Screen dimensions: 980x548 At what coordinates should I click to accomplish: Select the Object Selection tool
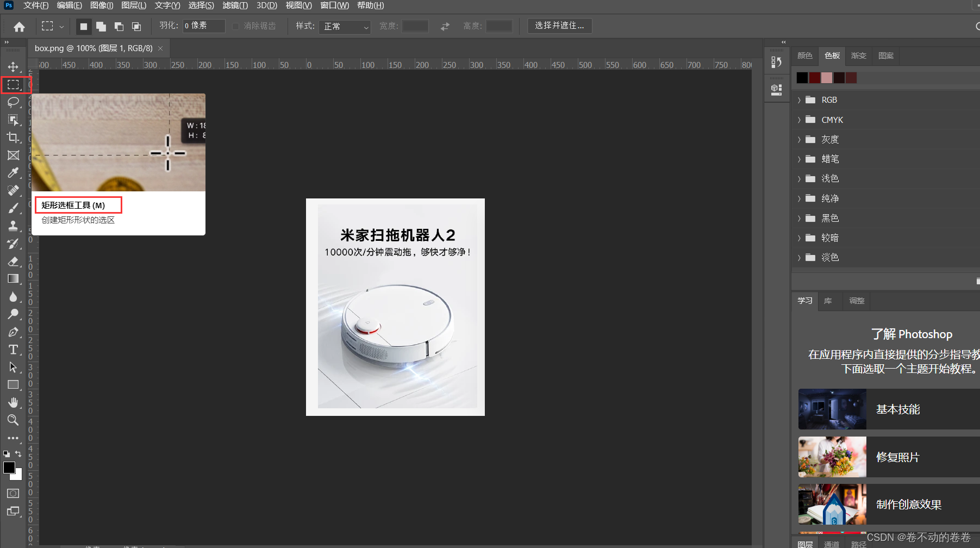click(x=13, y=120)
